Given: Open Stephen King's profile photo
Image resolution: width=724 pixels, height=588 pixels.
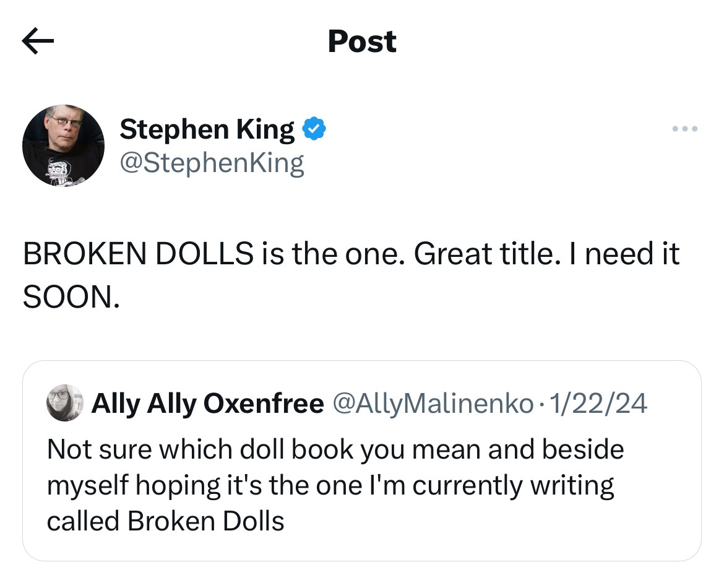Looking at the screenshot, I should [x=63, y=145].
